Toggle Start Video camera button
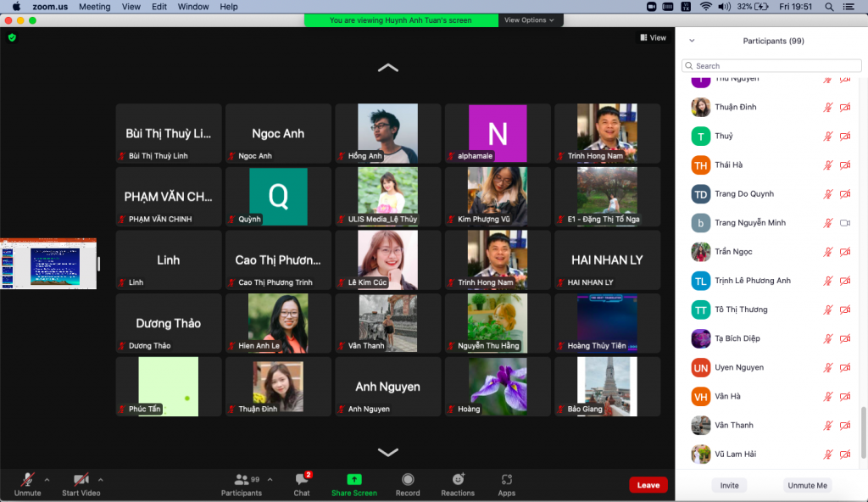The image size is (868, 502). coord(81,480)
